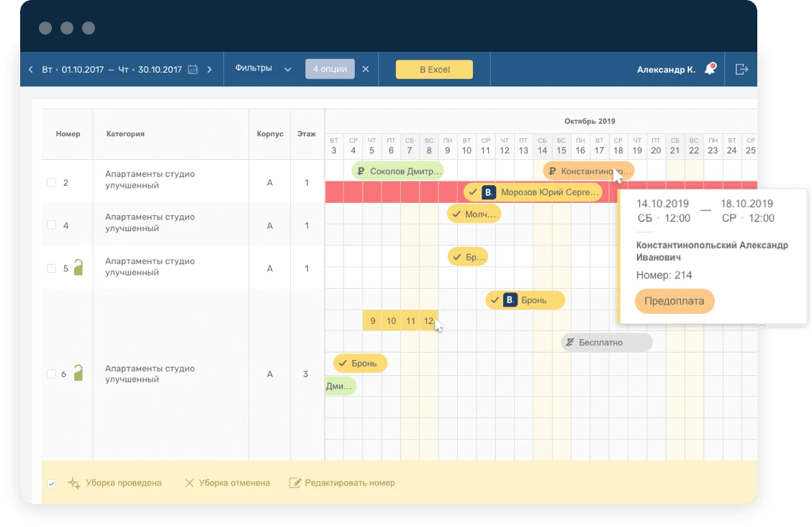Click the Уборка проведена sparkle icon

tap(73, 483)
